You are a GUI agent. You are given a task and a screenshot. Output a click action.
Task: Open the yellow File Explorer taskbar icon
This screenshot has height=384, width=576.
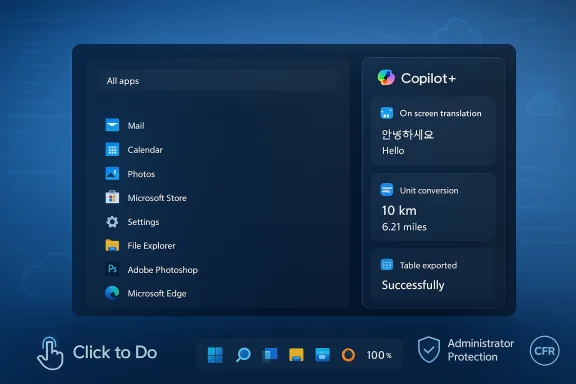pyautogui.click(x=296, y=355)
